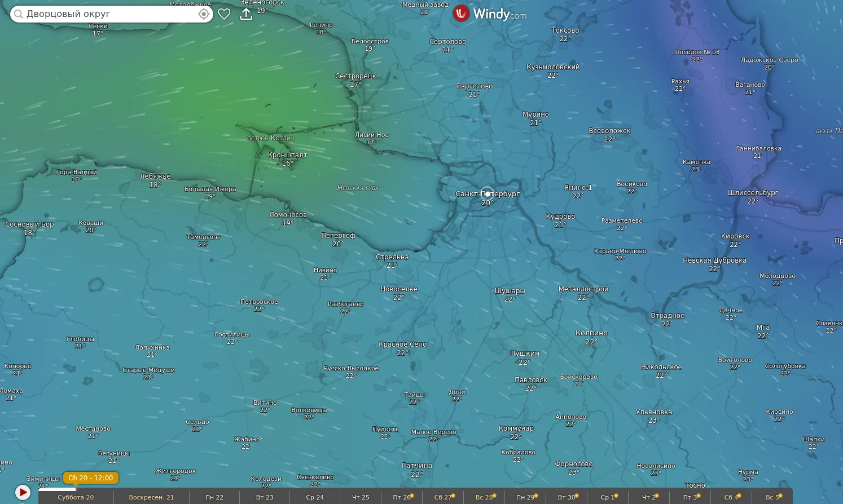Click the Сертолово city label
The image size is (843, 504).
(x=447, y=42)
